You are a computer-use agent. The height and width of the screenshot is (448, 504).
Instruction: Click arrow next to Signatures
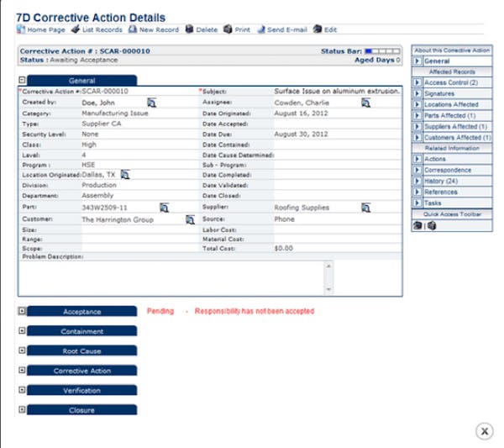point(417,93)
